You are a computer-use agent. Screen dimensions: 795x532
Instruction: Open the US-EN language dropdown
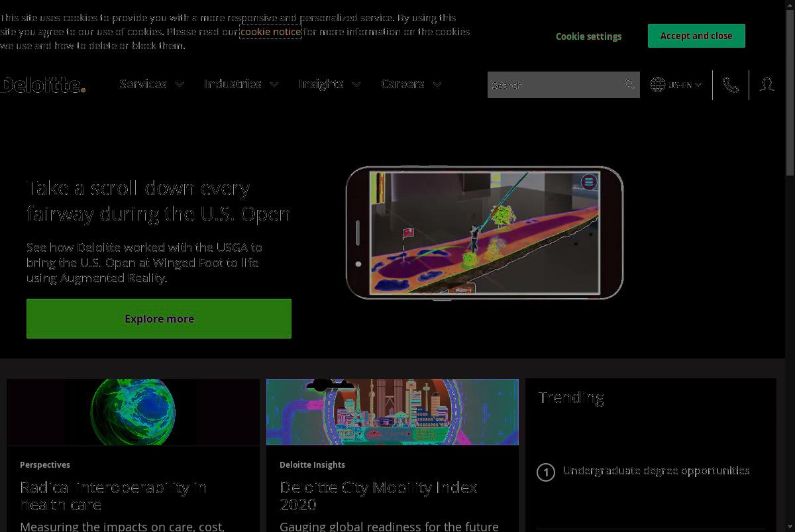(x=685, y=85)
